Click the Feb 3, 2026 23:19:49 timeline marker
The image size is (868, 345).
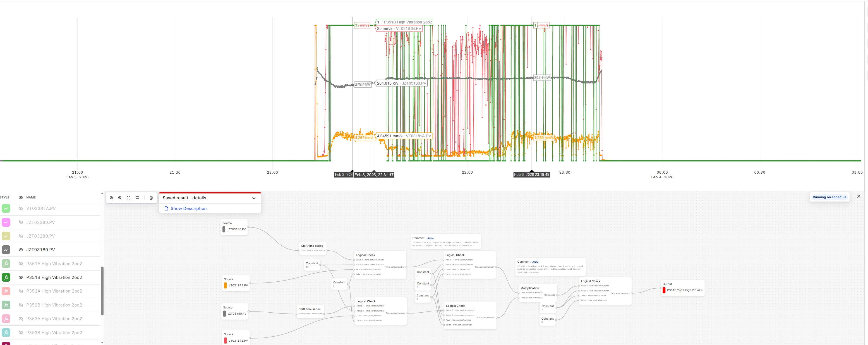tap(531, 174)
